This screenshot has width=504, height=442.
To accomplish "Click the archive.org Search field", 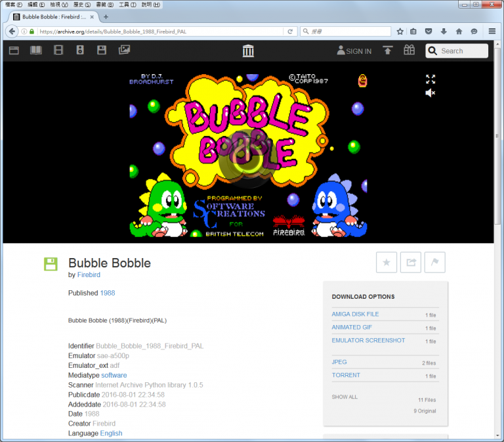I will [x=457, y=51].
